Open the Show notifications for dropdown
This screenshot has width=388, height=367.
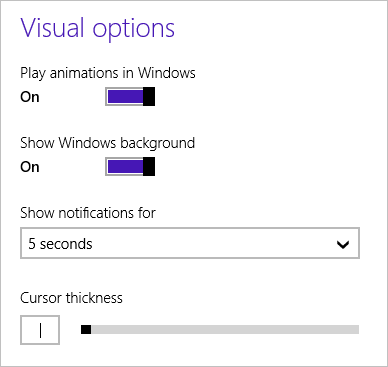pyautogui.click(x=190, y=243)
